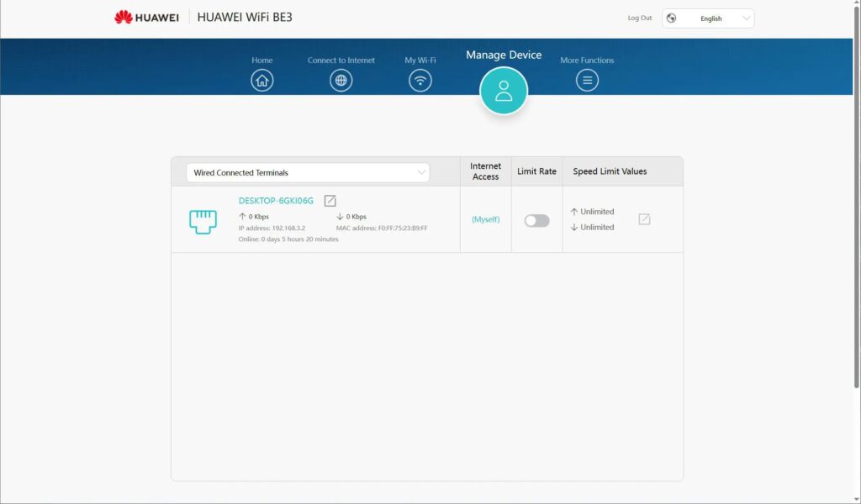Click the upload 0 Kbps rate

click(x=254, y=217)
